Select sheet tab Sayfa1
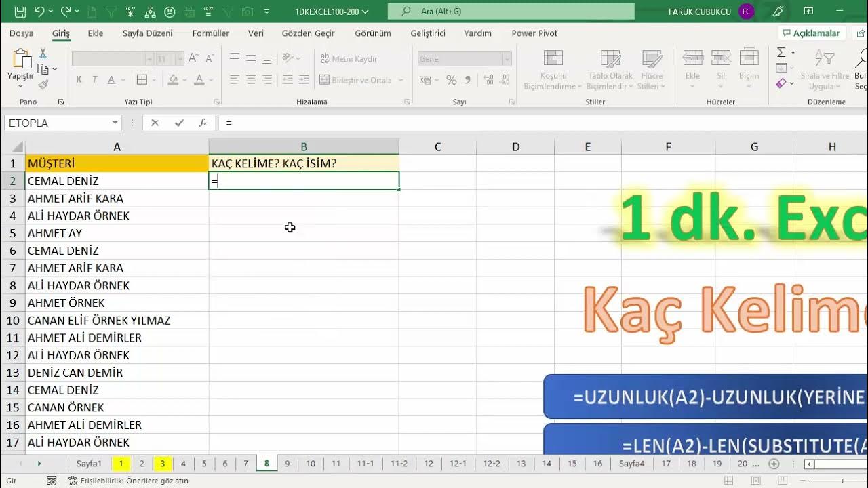 click(x=89, y=464)
